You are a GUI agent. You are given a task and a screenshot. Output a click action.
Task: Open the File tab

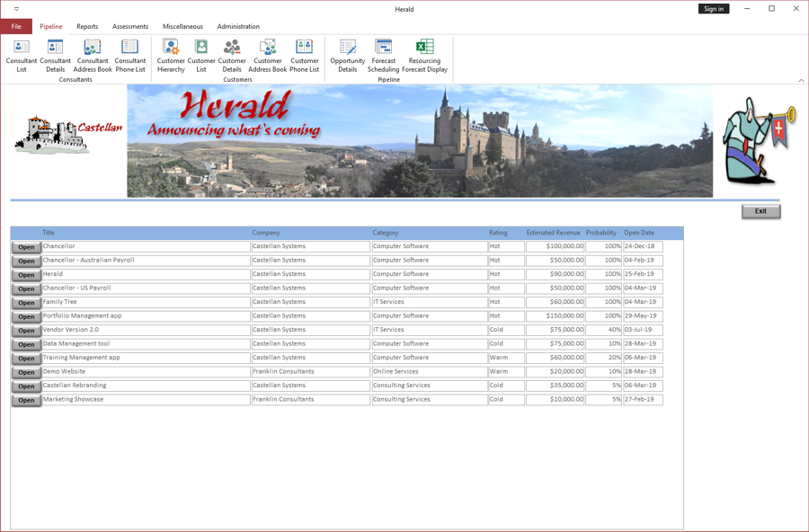(16, 26)
